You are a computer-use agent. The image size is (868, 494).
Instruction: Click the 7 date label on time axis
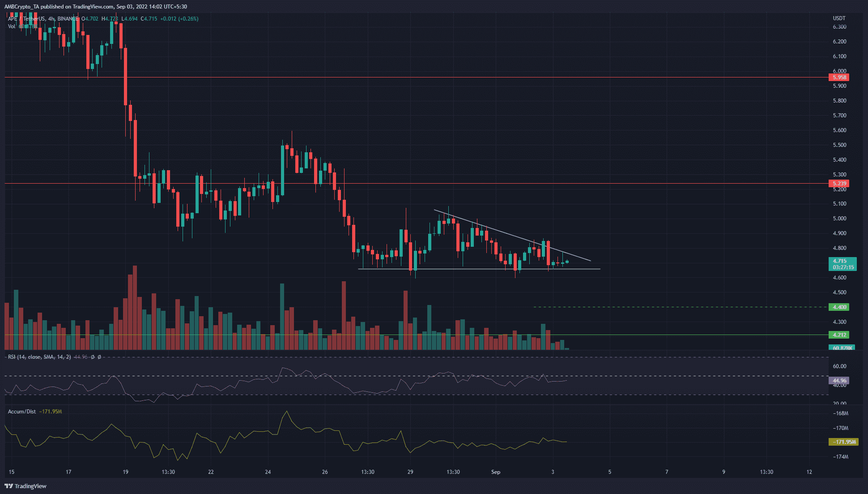point(667,472)
